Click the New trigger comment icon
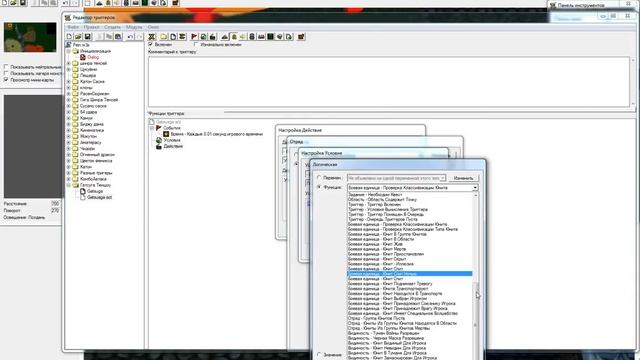The height and width of the screenshot is (360, 640). click(182, 37)
